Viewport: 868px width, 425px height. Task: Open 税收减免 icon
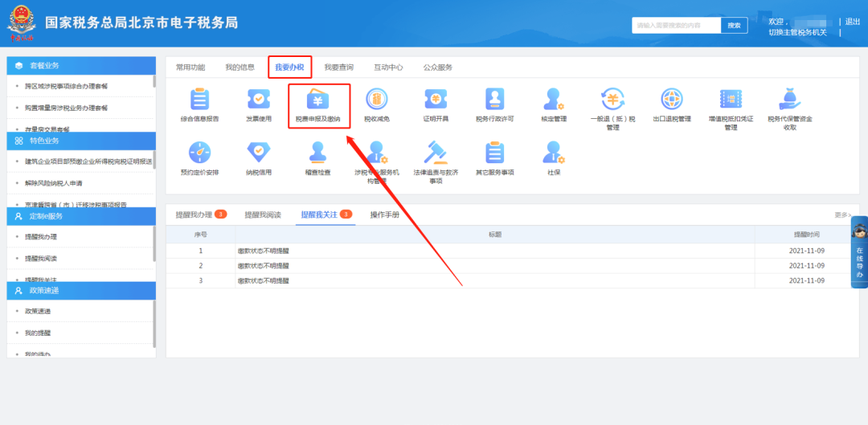tap(376, 99)
